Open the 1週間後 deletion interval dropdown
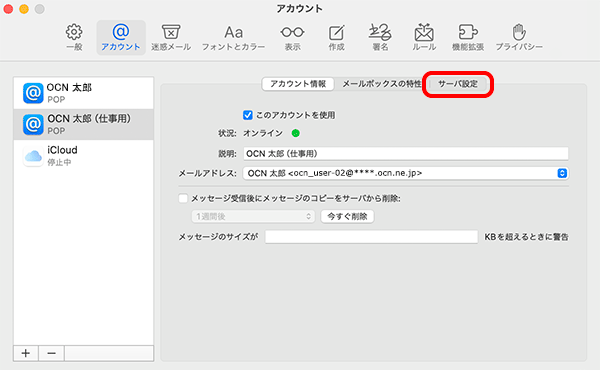The height and width of the screenshot is (370, 600). point(253,217)
